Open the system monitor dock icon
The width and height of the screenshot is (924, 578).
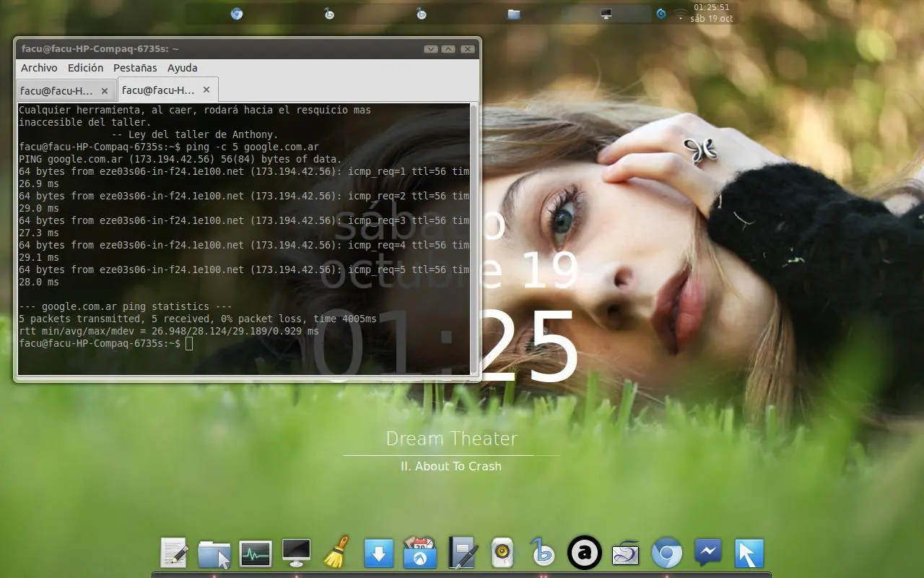click(256, 553)
